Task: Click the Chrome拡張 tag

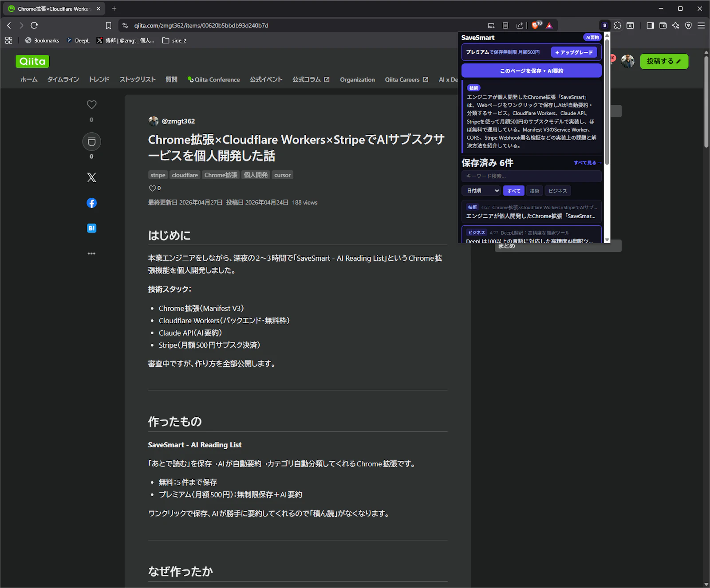Action: (x=221, y=175)
